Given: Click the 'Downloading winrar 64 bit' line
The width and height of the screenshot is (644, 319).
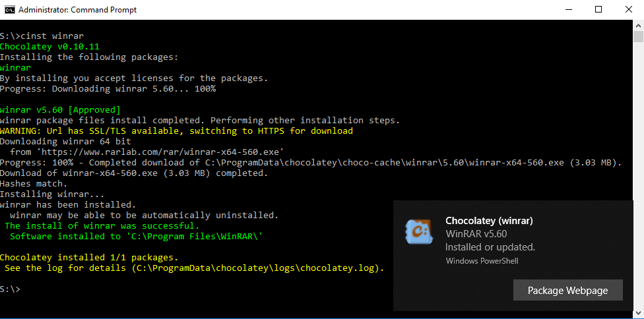Looking at the screenshot, I should tap(66, 142).
